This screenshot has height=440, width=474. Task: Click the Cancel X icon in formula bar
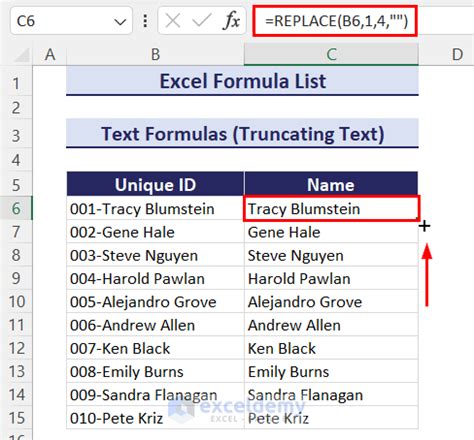173,21
